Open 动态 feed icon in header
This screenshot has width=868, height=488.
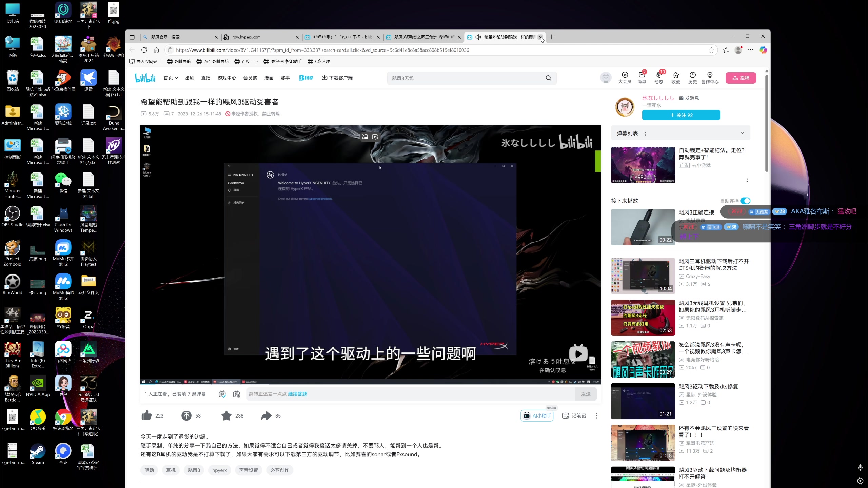coord(658,78)
